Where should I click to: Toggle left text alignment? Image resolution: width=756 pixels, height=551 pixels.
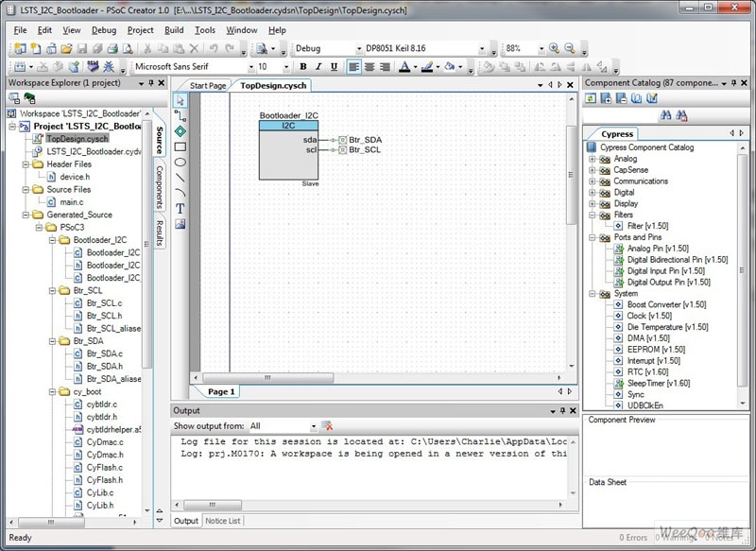click(353, 66)
